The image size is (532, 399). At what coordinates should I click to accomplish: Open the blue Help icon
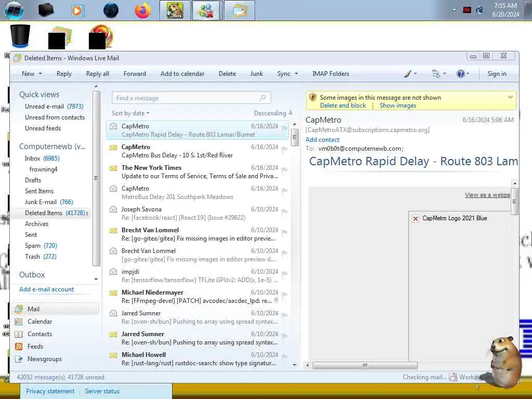pyautogui.click(x=460, y=74)
